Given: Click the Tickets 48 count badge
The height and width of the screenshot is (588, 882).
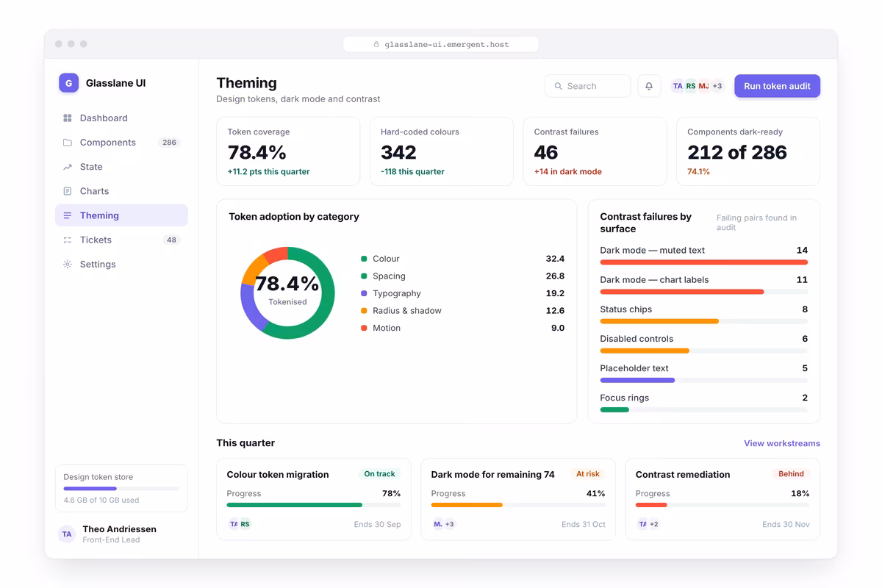Looking at the screenshot, I should point(171,240).
